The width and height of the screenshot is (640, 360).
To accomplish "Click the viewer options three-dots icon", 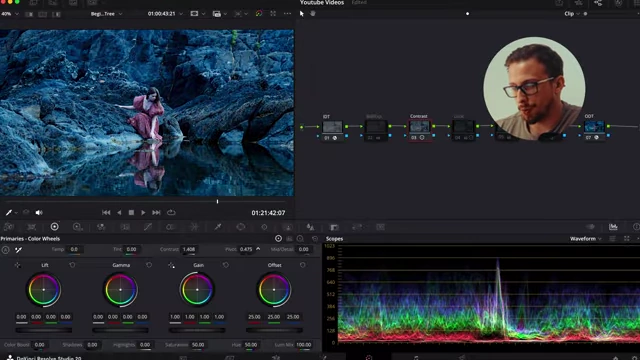I will (287, 13).
